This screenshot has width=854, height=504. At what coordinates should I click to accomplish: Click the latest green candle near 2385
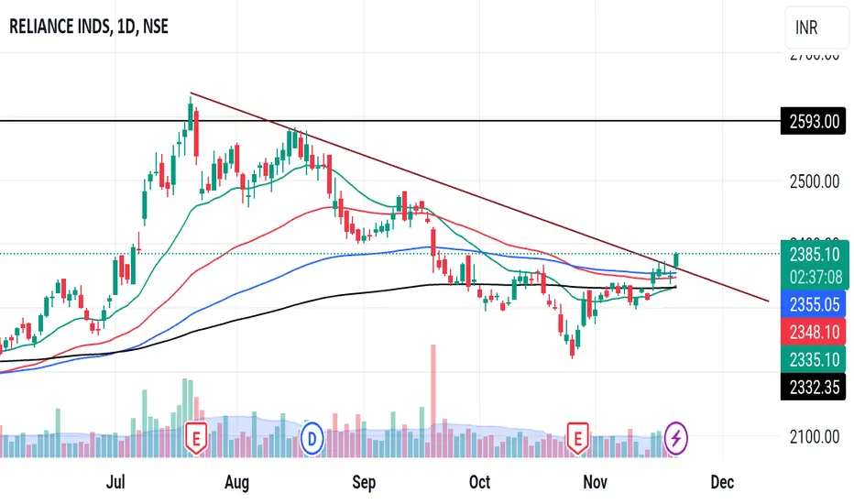click(x=676, y=259)
